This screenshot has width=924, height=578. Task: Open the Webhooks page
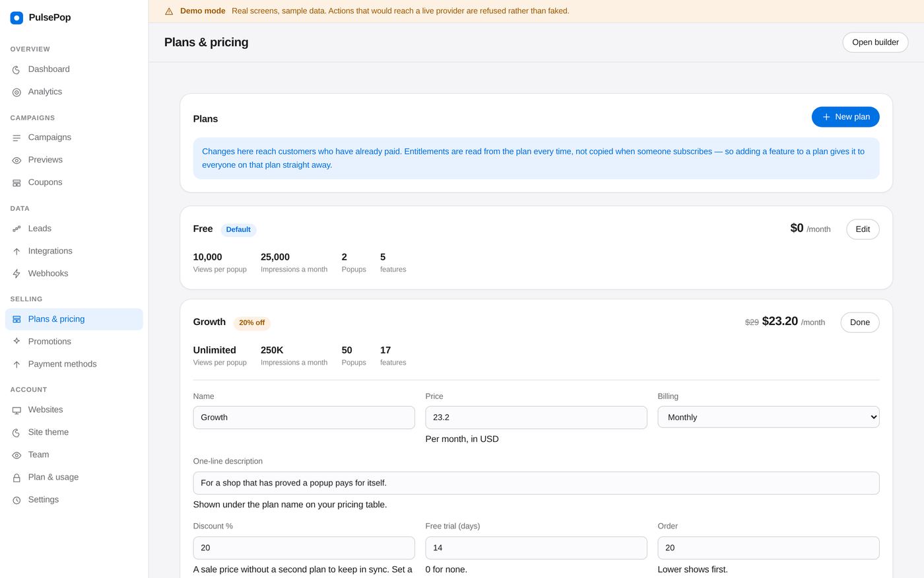click(74, 273)
